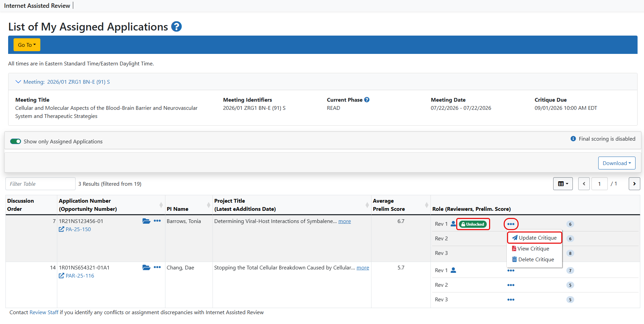Click the help icon beside the page title

click(x=176, y=26)
